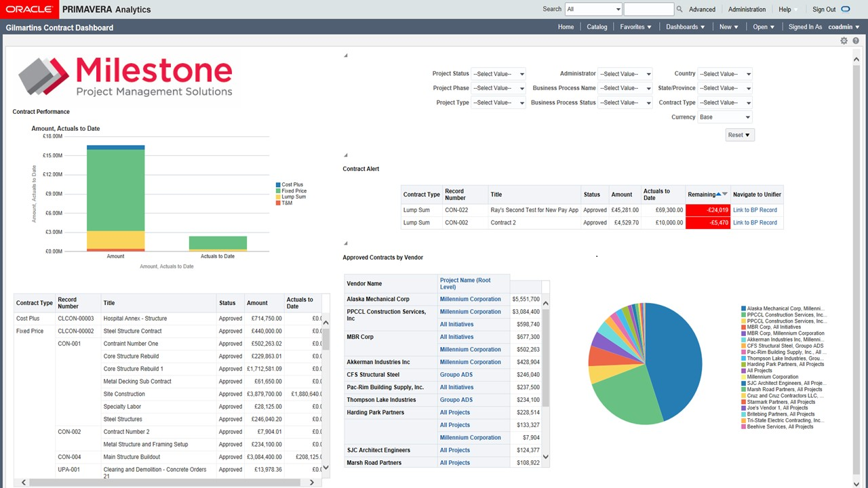868x488 pixels.
Task: Open the Project Status dropdown
Action: point(498,74)
